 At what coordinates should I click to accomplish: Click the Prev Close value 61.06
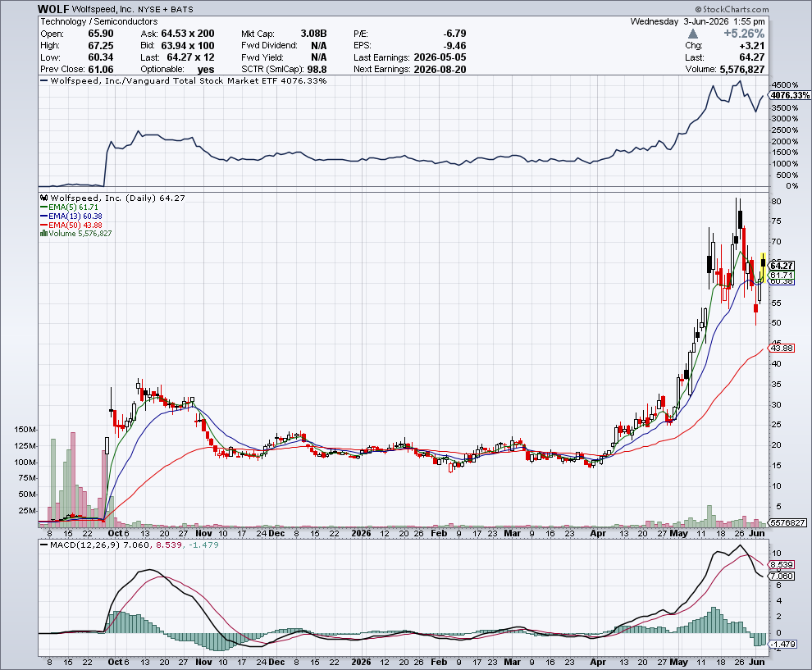point(100,70)
